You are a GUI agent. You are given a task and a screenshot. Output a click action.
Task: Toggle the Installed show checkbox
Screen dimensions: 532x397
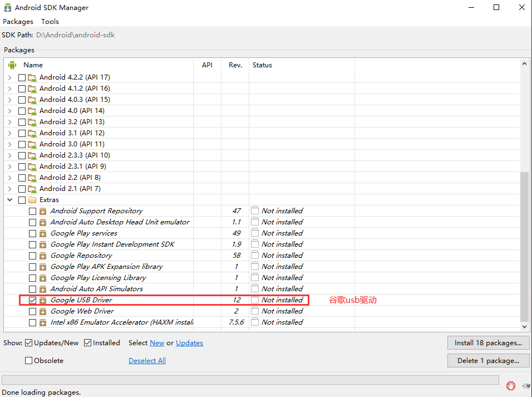87,343
